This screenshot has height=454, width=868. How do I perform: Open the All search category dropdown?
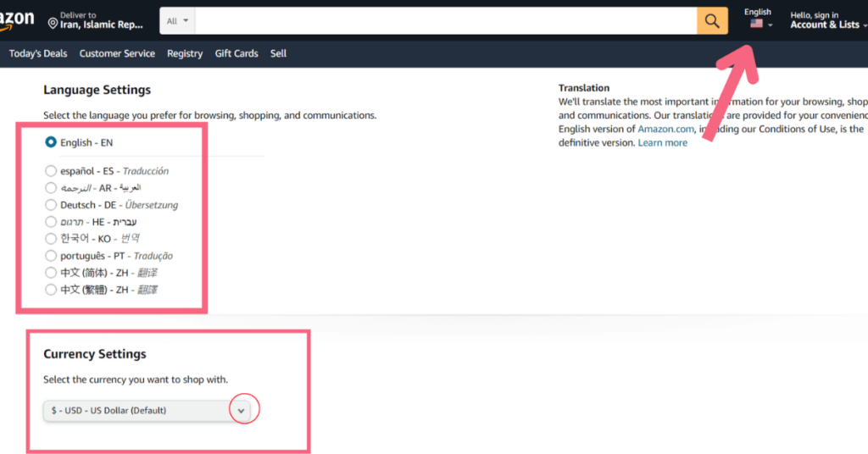[x=178, y=21]
